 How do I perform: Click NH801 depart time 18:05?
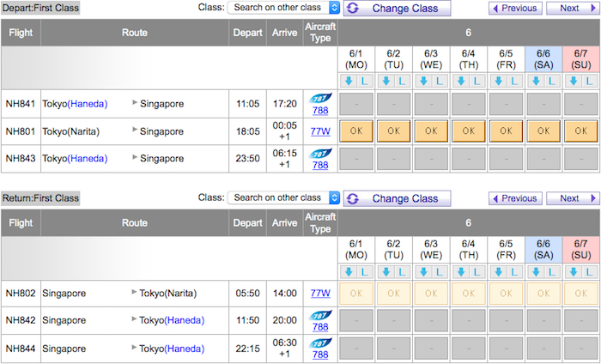click(x=247, y=131)
